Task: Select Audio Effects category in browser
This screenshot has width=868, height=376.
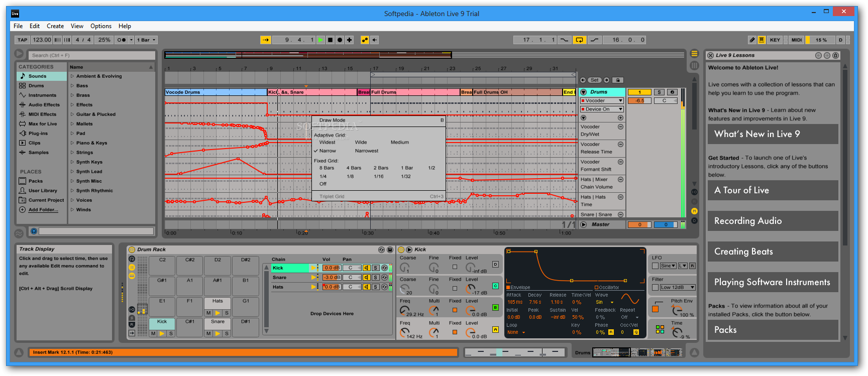Action: point(42,105)
